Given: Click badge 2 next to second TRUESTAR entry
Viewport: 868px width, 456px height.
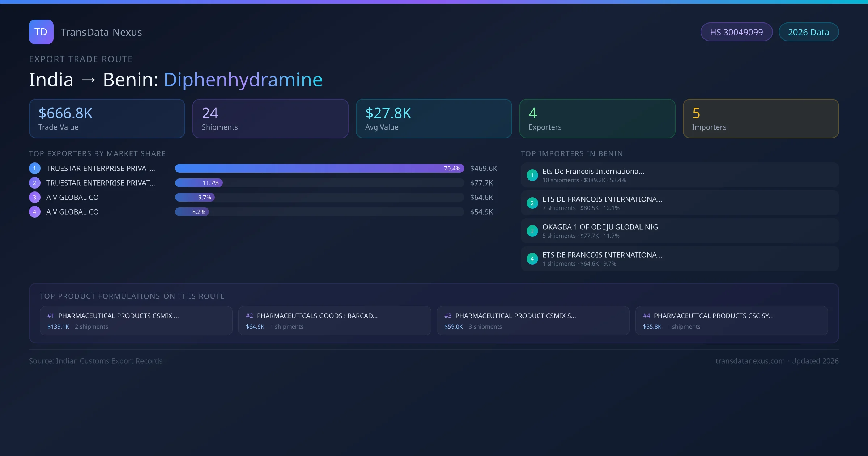Looking at the screenshot, I should click(x=34, y=183).
